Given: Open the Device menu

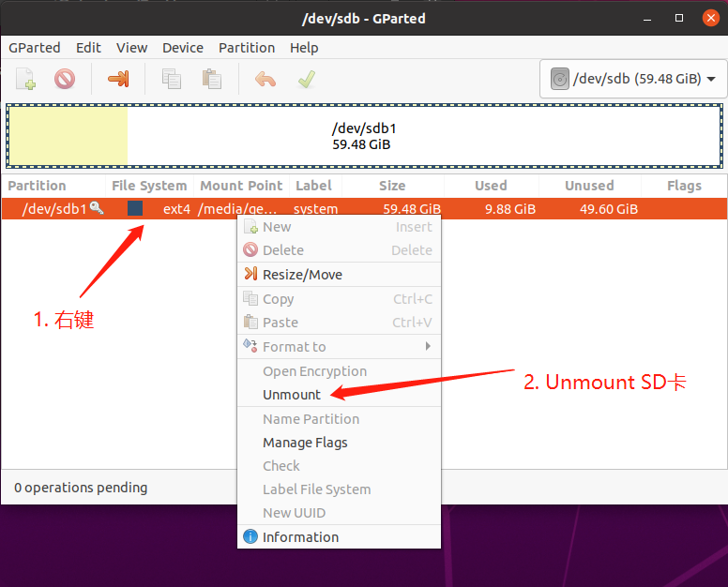Looking at the screenshot, I should (183, 48).
